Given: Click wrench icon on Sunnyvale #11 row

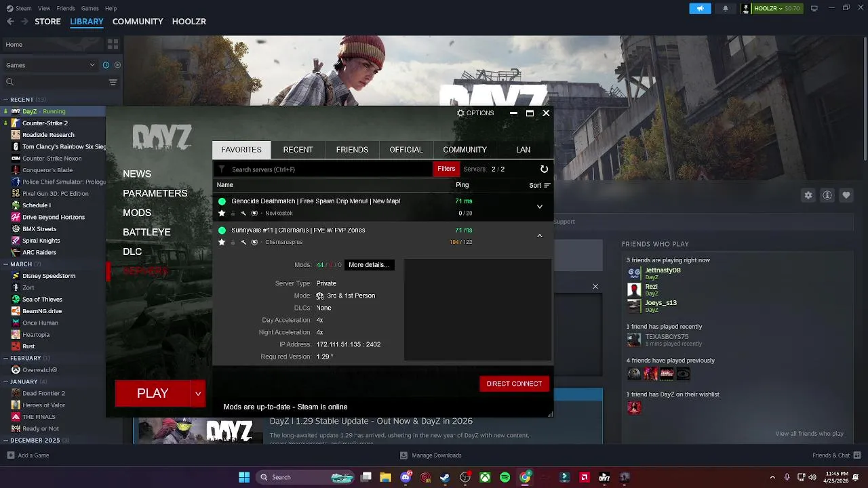Looking at the screenshot, I should (243, 242).
